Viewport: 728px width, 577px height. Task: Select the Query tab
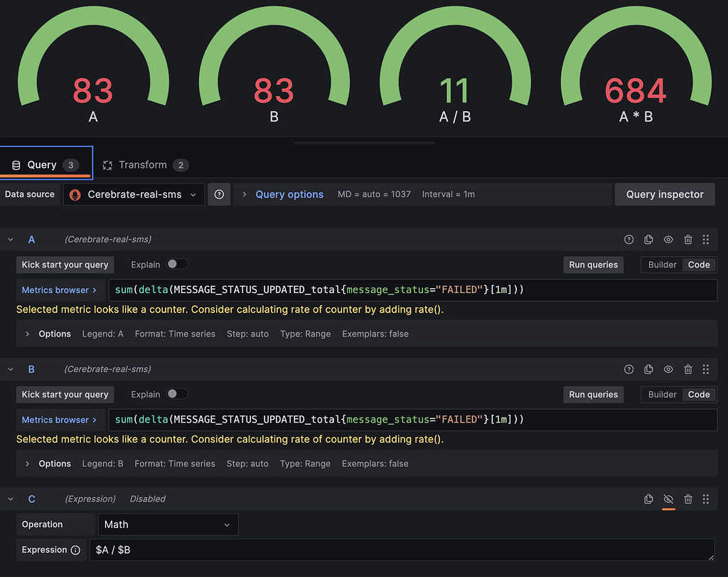[43, 164]
